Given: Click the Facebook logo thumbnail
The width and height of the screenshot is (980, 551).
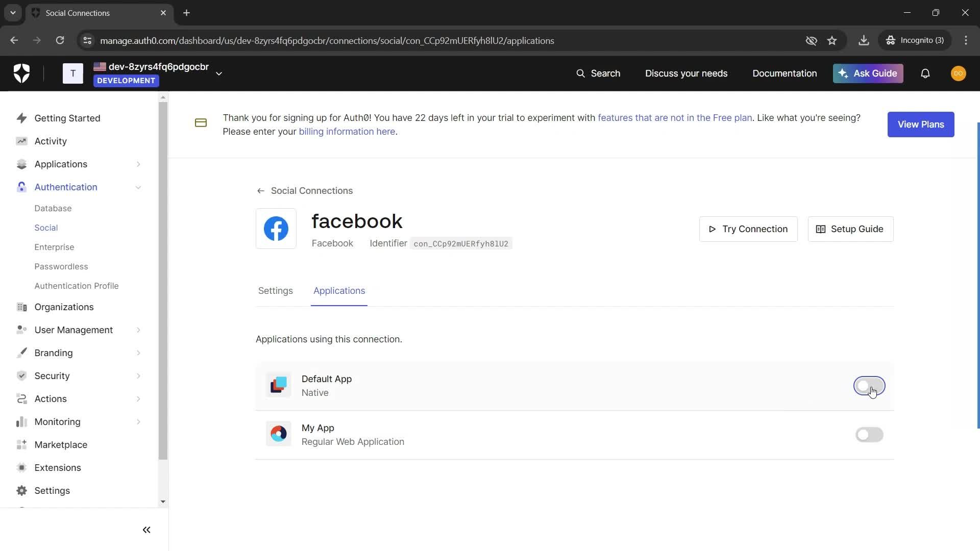Looking at the screenshot, I should [x=276, y=229].
